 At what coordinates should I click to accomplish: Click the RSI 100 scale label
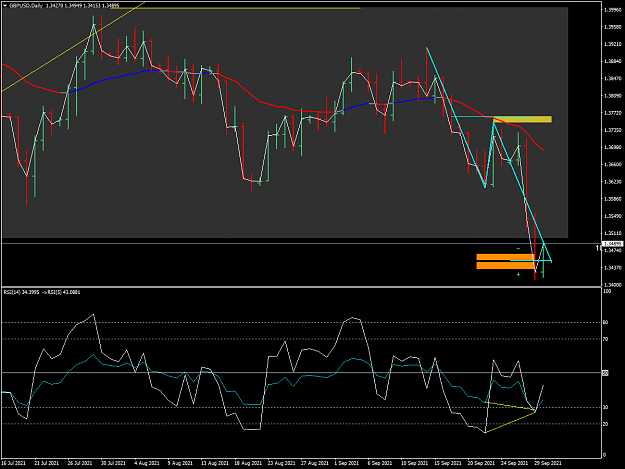click(x=607, y=292)
